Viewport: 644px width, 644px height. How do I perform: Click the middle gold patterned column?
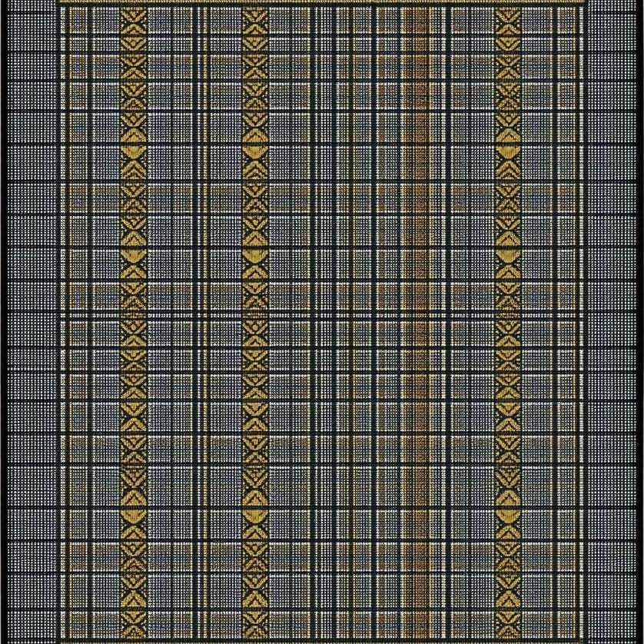click(x=255, y=323)
